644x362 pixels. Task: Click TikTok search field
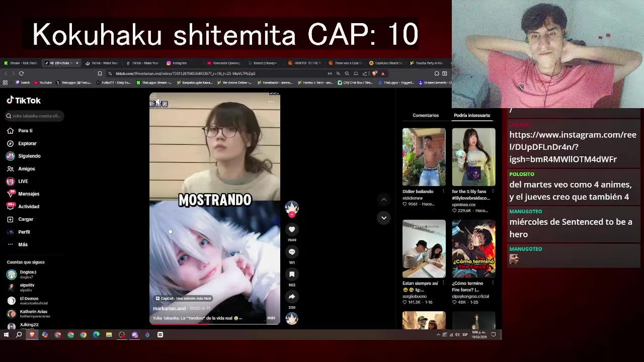(34, 116)
